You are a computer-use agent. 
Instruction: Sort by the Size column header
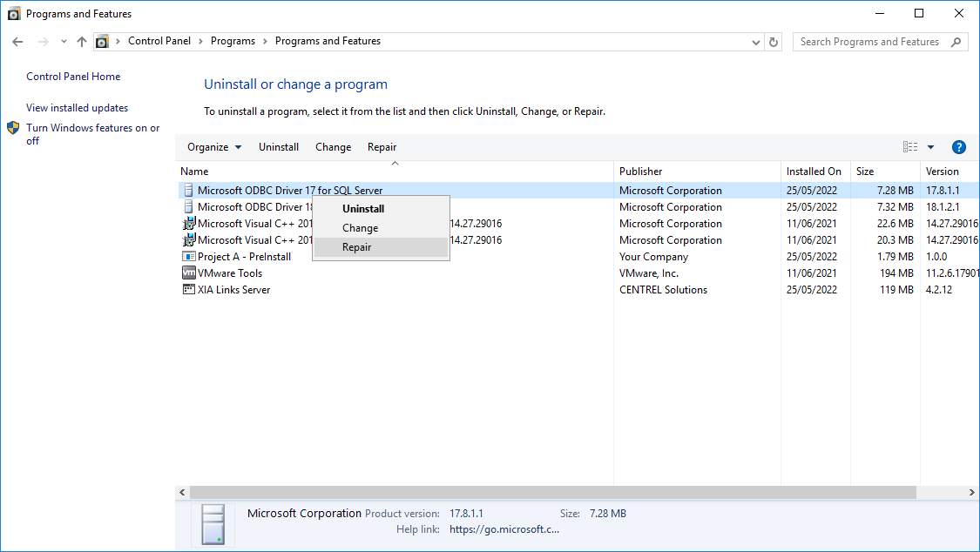pos(885,172)
